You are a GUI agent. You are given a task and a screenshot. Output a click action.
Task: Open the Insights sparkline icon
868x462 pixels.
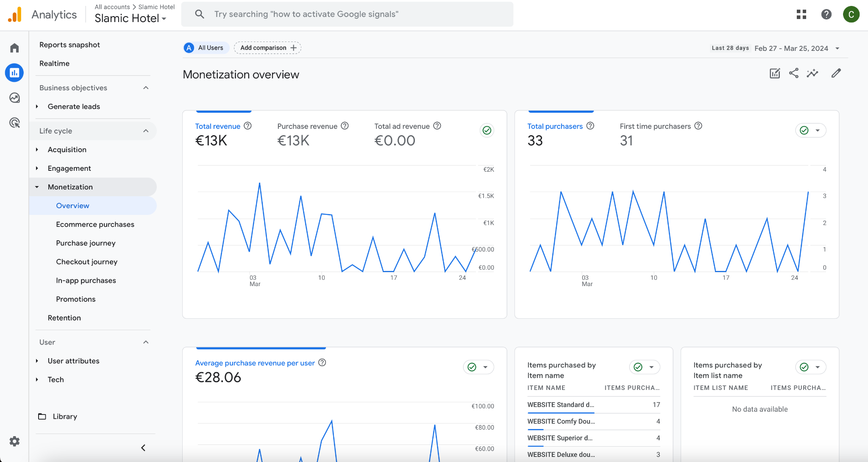812,73
